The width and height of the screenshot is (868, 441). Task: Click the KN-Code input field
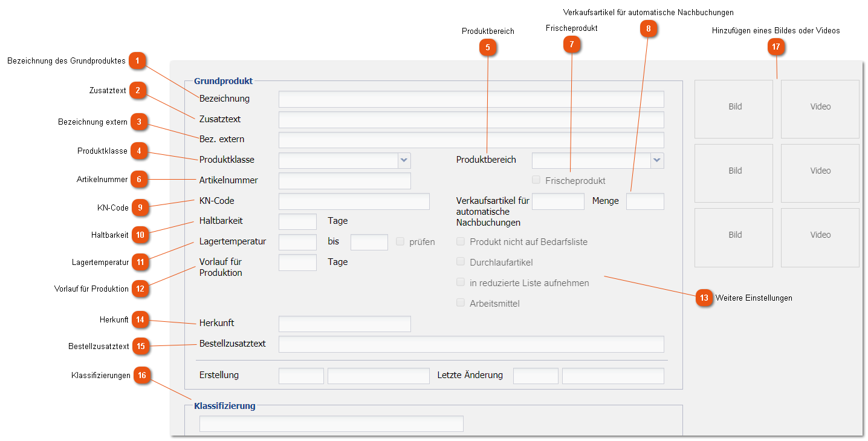pyautogui.click(x=354, y=201)
